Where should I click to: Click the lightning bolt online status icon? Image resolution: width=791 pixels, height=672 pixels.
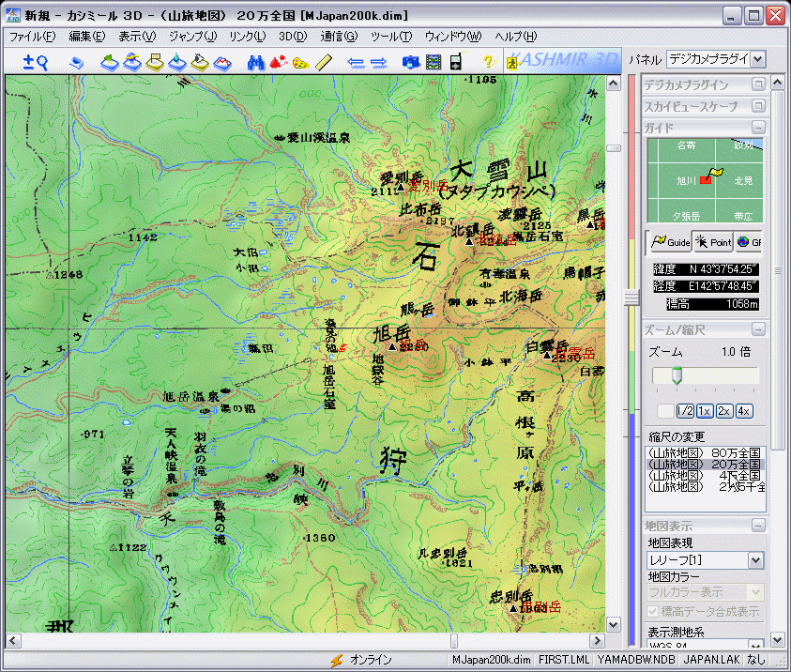(x=337, y=660)
